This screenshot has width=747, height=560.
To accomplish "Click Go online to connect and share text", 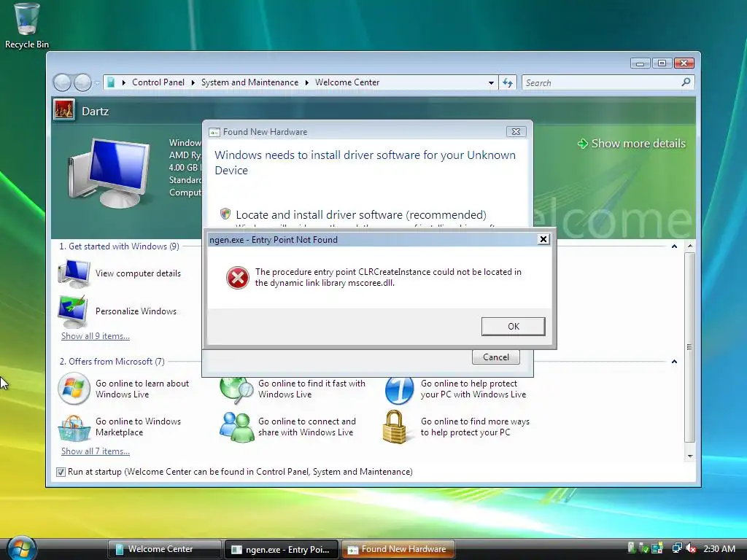I will click(307, 427).
